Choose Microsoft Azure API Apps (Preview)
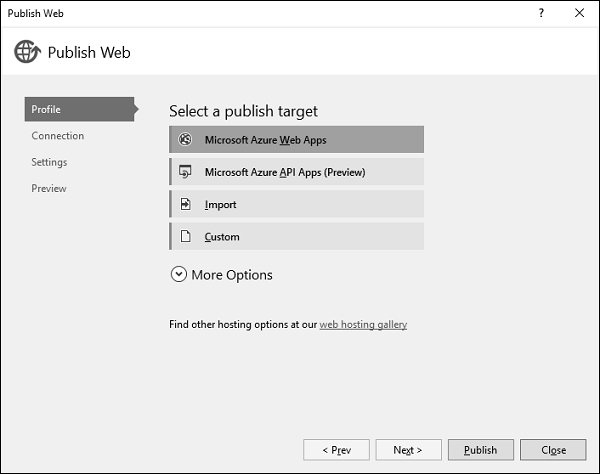 pos(297,172)
